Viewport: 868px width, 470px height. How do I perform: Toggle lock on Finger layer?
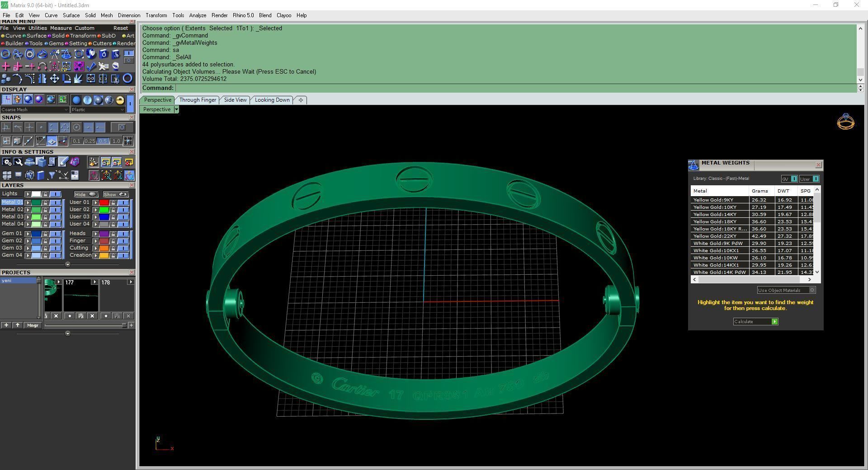pos(113,241)
